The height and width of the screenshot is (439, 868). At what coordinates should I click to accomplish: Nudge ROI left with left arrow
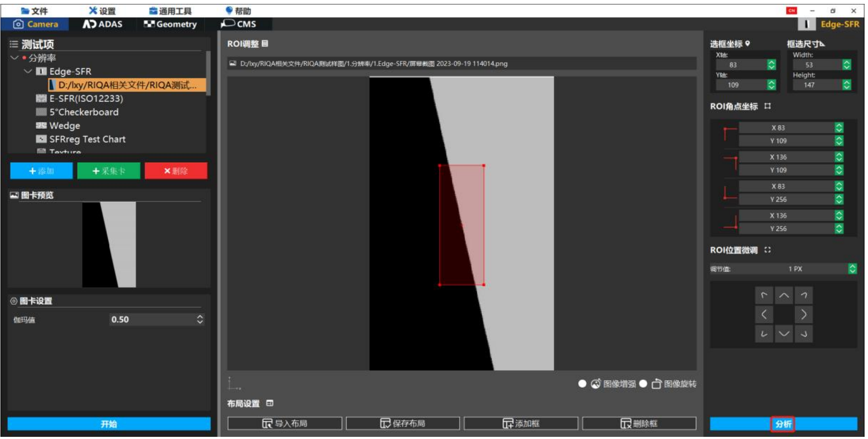[x=764, y=315]
